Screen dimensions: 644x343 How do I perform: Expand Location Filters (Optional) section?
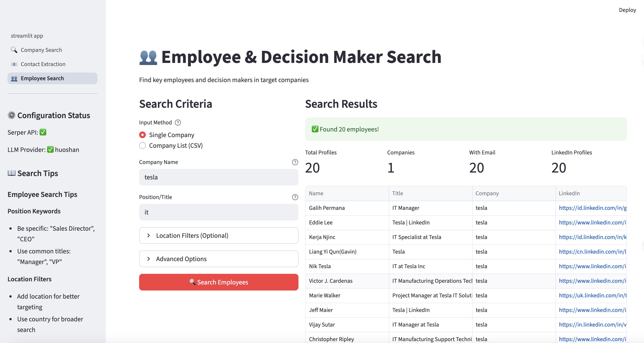(x=219, y=235)
